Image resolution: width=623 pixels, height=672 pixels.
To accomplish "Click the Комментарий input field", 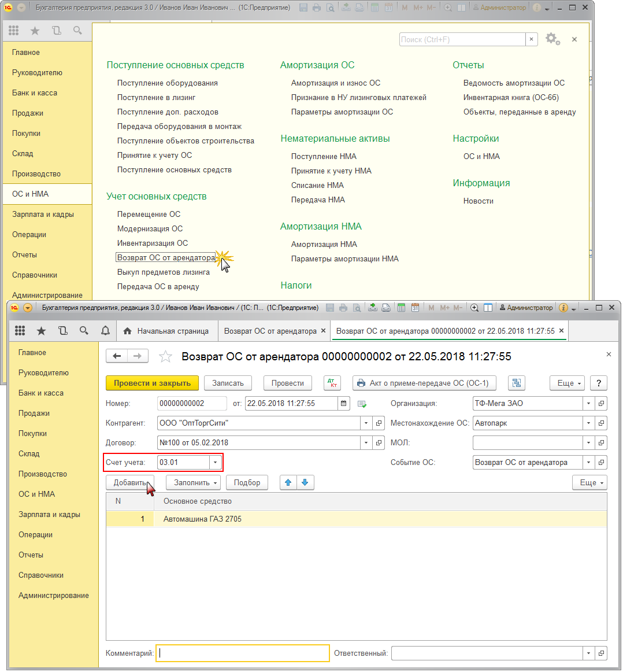I will [x=242, y=653].
